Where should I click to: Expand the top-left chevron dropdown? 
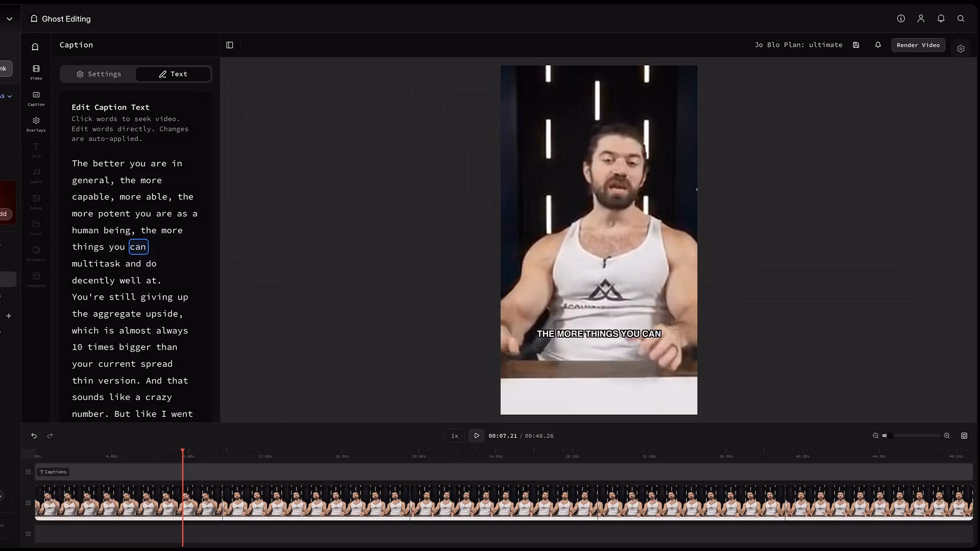9,19
